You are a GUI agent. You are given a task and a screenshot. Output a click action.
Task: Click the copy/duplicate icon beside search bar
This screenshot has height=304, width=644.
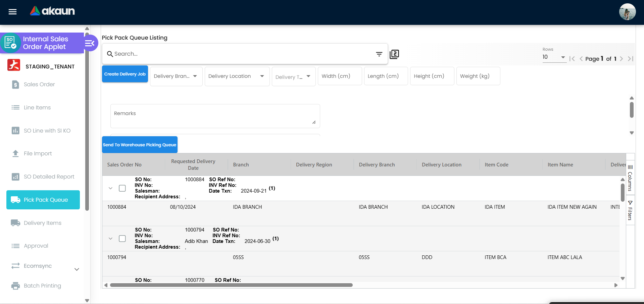point(394,54)
